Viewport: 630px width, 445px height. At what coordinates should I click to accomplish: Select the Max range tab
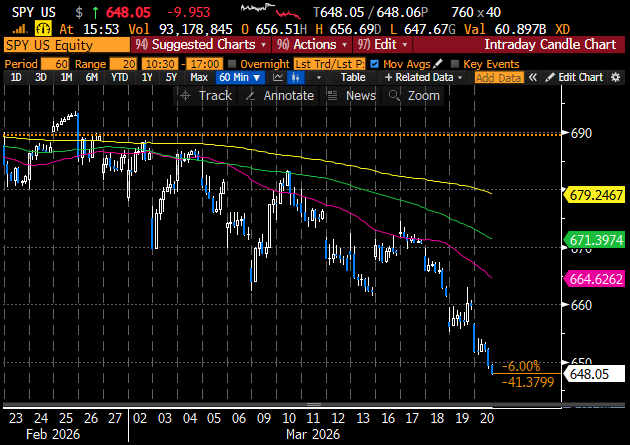[x=199, y=78]
